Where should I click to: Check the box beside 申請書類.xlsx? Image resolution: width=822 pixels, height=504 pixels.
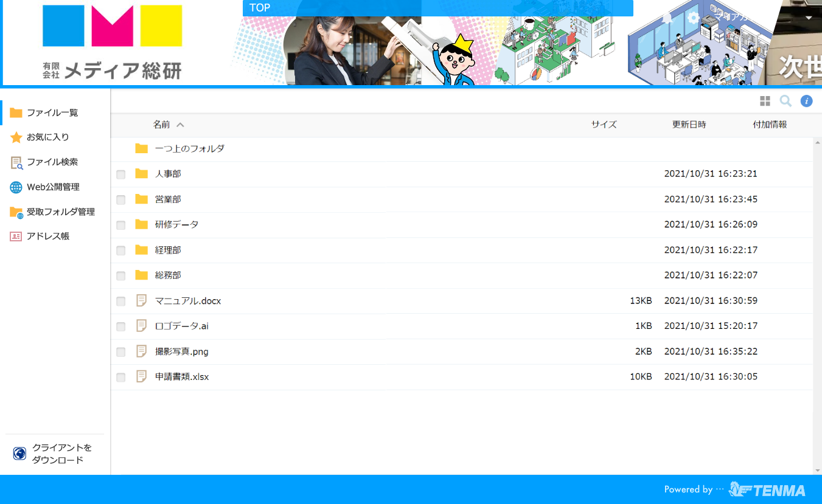pos(121,378)
